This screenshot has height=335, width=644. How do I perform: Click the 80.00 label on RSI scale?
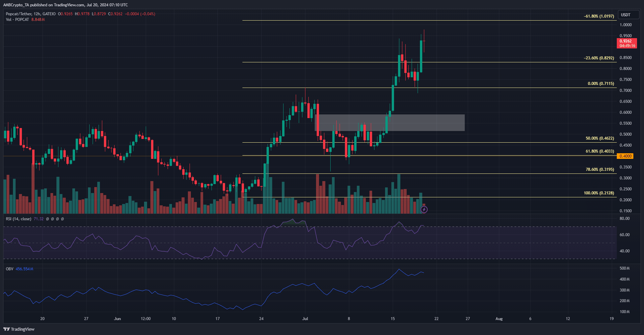[624, 219]
